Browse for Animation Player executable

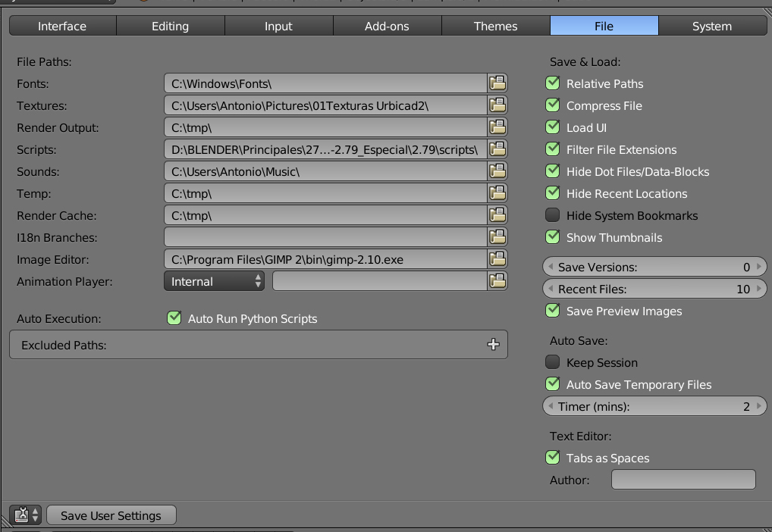click(497, 281)
